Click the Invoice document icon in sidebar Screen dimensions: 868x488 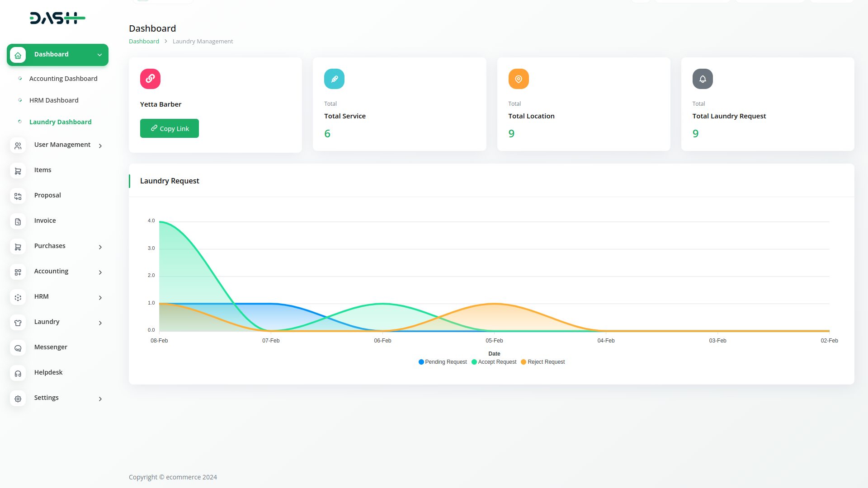tap(18, 221)
